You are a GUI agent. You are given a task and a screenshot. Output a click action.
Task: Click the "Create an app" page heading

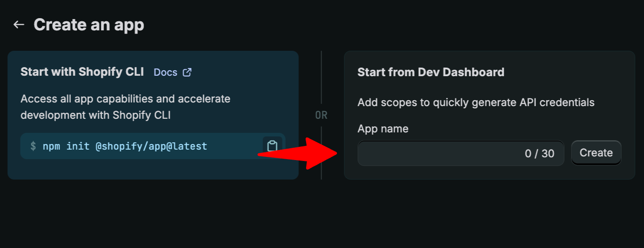[89, 24]
